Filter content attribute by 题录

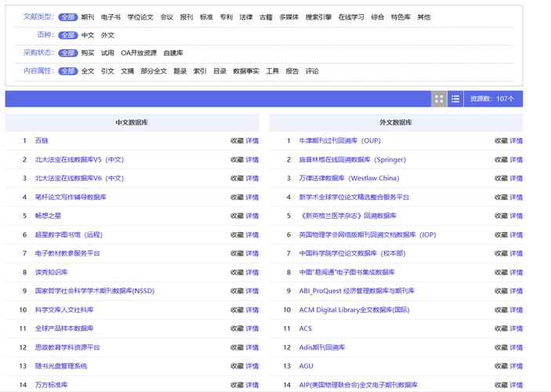coord(180,71)
